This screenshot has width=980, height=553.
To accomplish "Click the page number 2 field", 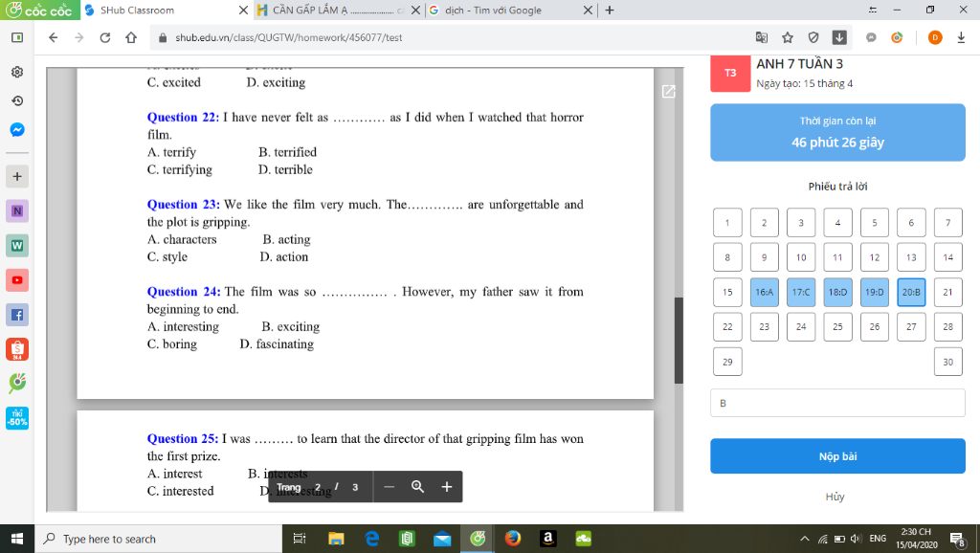I will pyautogui.click(x=318, y=487).
